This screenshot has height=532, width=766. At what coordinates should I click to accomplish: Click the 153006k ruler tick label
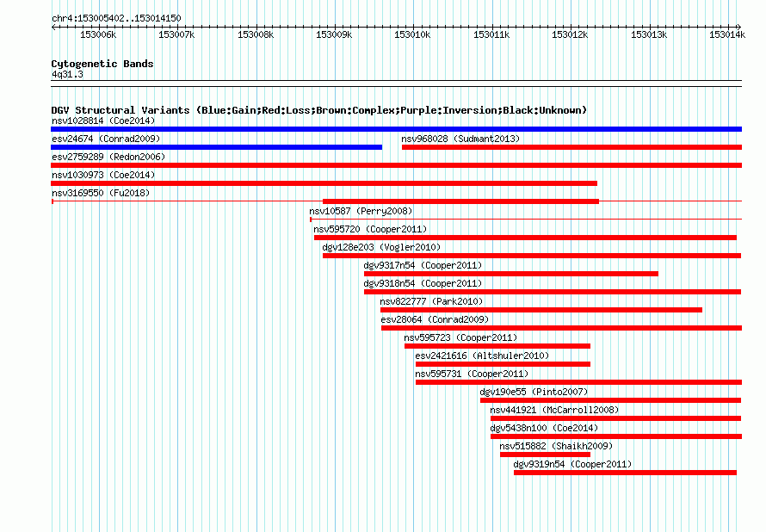98,34
